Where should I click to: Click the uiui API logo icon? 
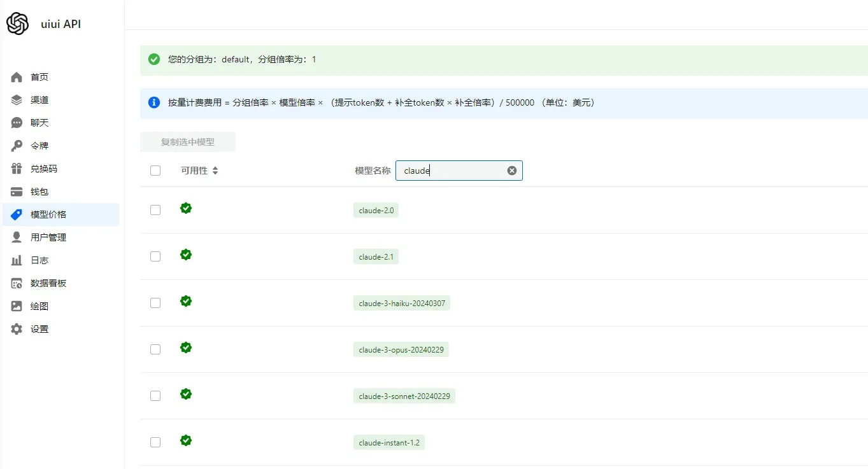coord(17,24)
